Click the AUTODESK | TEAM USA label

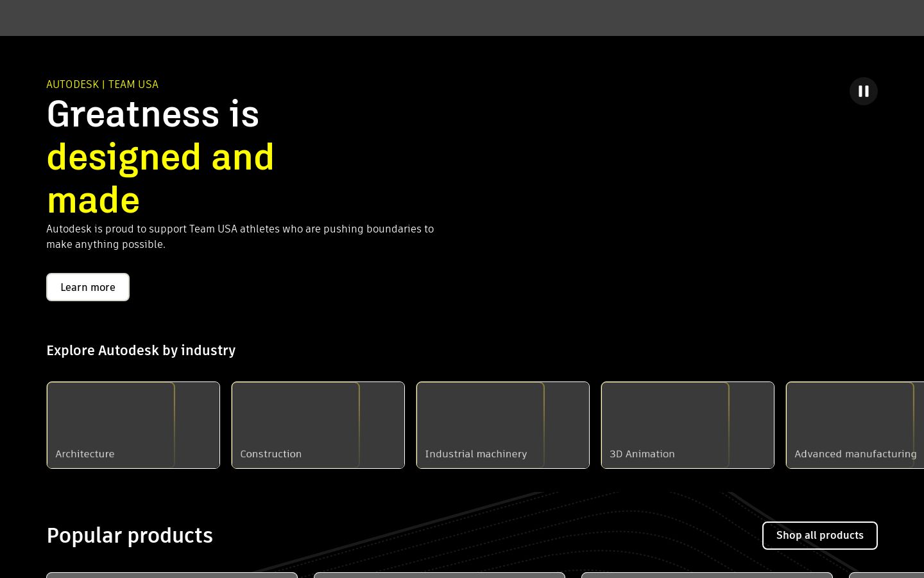click(x=103, y=84)
